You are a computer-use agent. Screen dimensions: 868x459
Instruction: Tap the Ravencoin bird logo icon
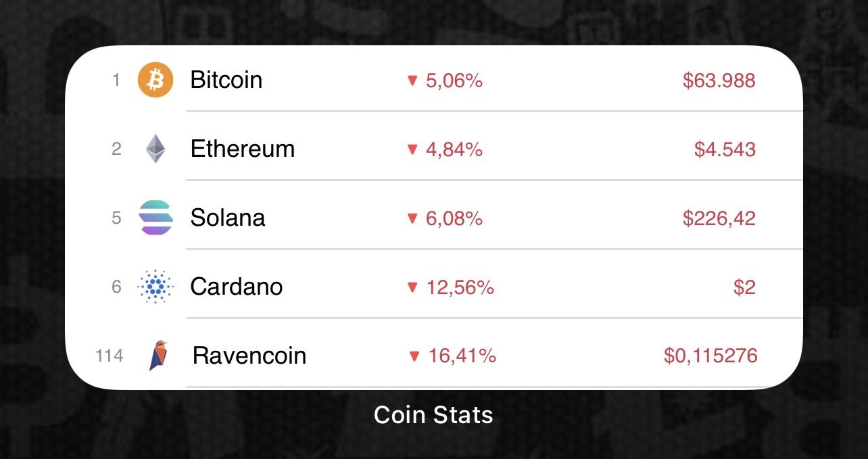pos(158,356)
